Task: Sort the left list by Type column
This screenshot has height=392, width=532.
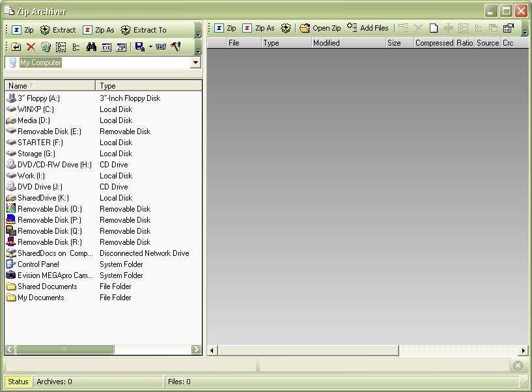Action: pyautogui.click(x=148, y=86)
